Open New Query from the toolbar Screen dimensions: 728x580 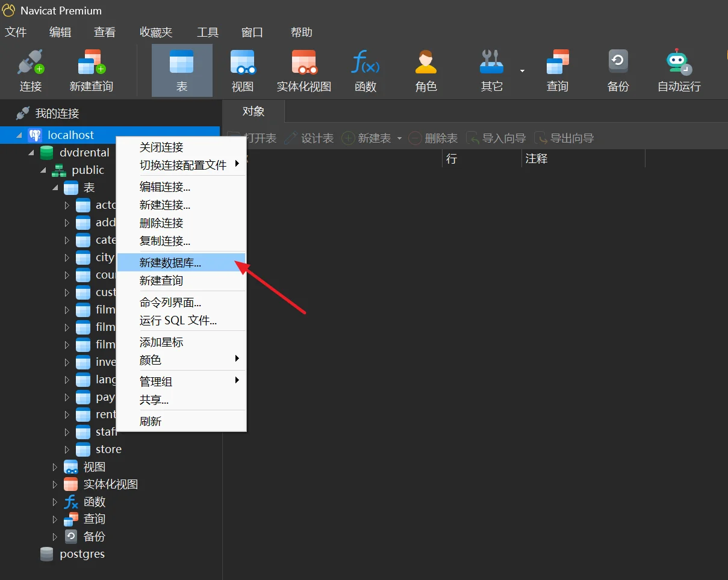click(91, 63)
